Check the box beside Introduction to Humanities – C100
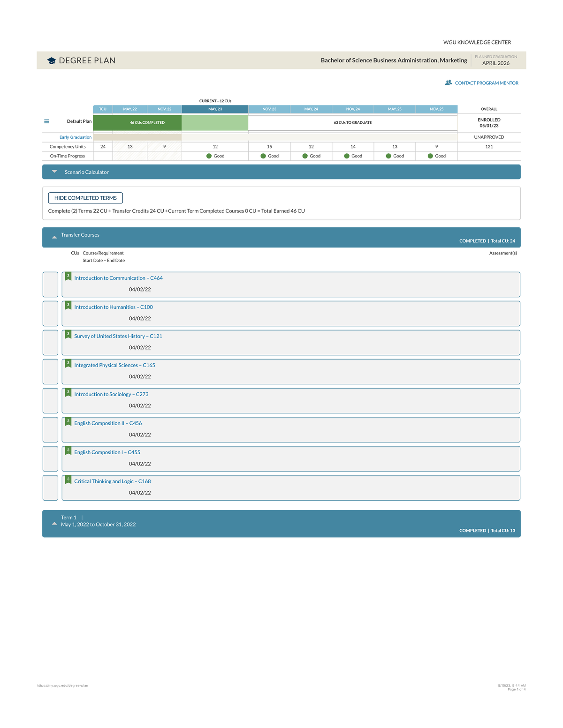This screenshot has height=728, width=563. pos(50,314)
